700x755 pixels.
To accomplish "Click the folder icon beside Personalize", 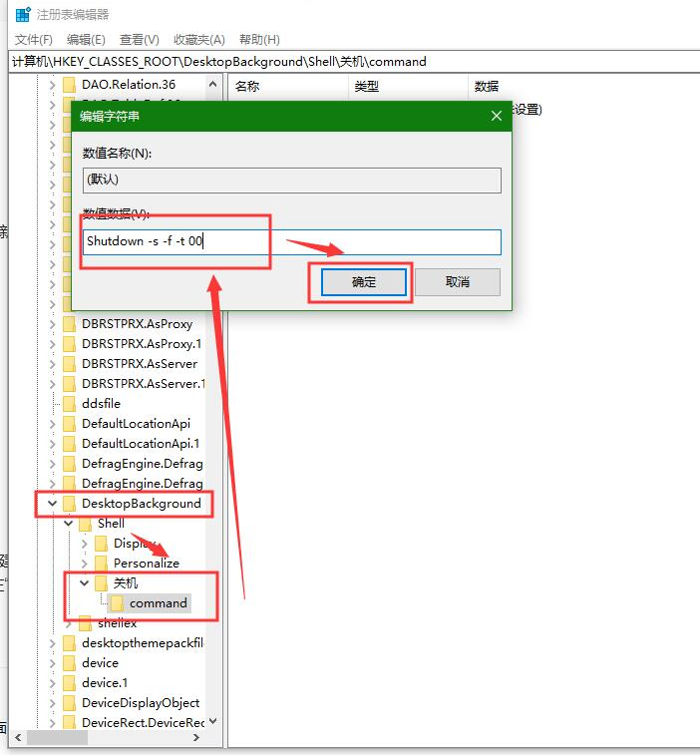I will tap(101, 564).
